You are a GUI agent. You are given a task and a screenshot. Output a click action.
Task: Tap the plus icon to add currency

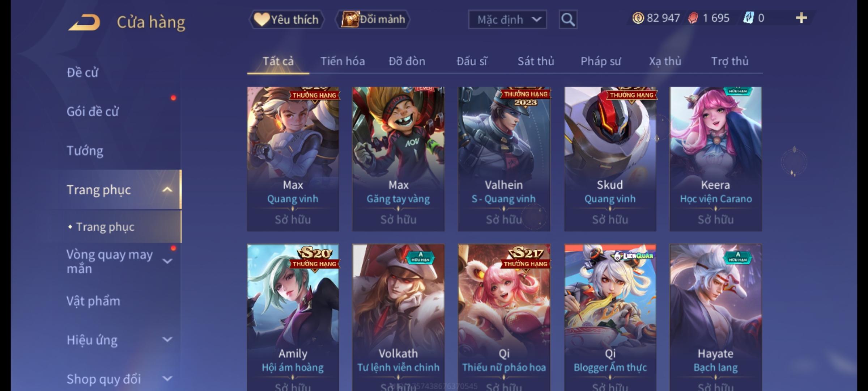click(x=801, y=18)
